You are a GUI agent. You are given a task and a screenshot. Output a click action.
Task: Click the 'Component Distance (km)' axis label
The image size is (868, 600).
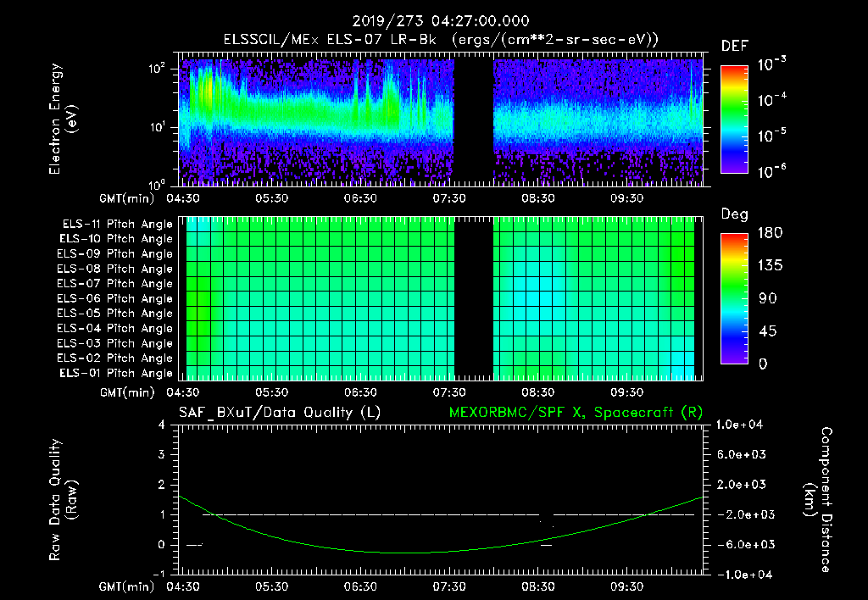point(818,500)
